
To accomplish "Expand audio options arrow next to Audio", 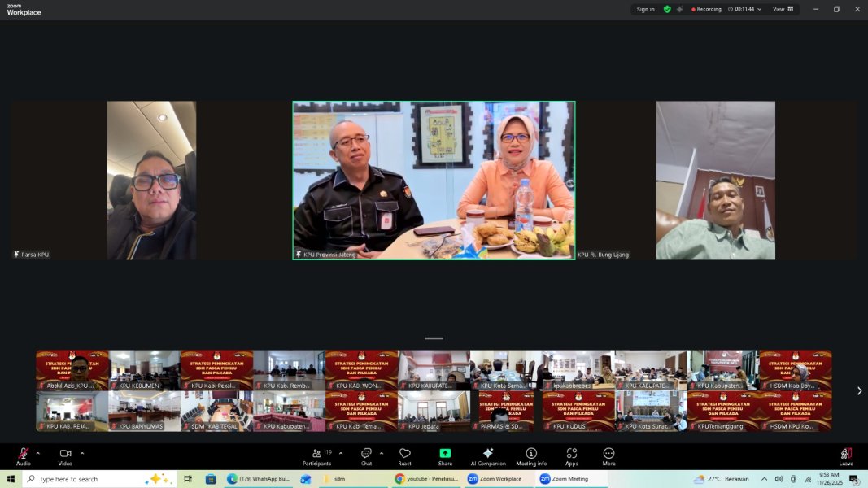I will pyautogui.click(x=38, y=453).
